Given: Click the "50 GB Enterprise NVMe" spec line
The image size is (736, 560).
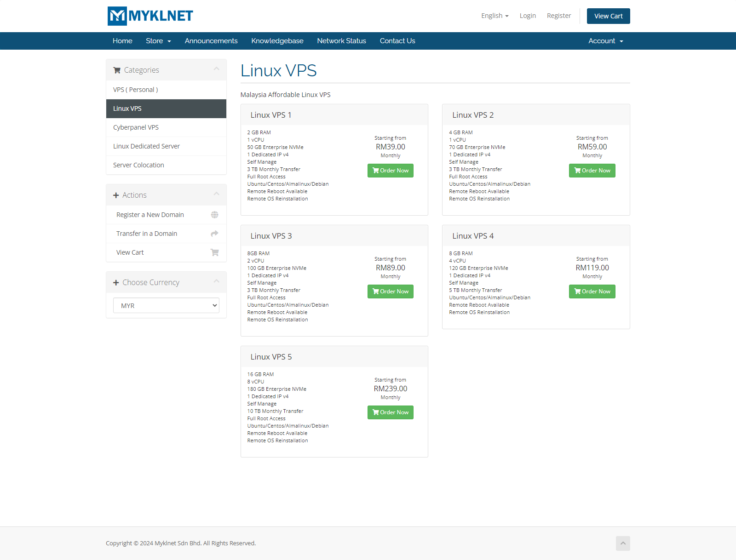Looking at the screenshot, I should pyautogui.click(x=275, y=147).
